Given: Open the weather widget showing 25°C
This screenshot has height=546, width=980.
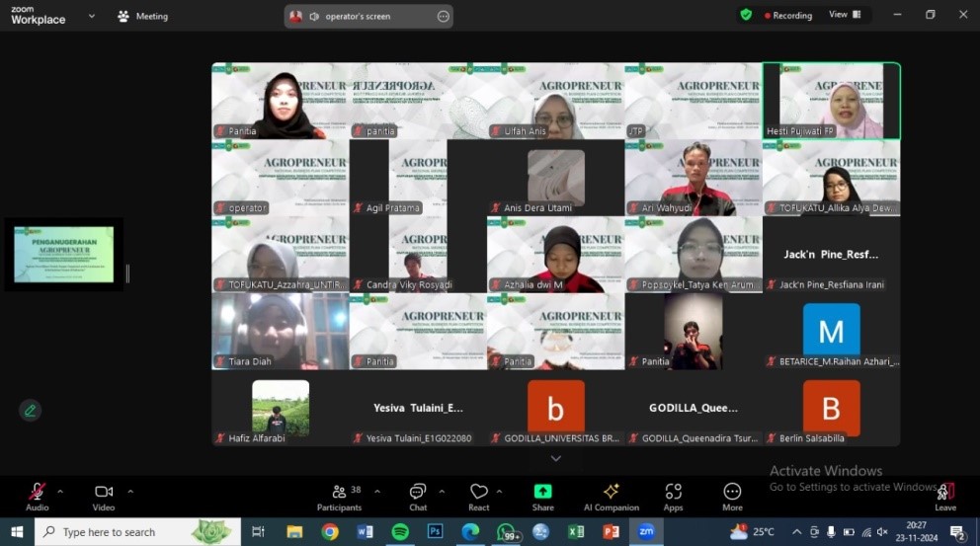Looking at the screenshot, I should point(753,531).
